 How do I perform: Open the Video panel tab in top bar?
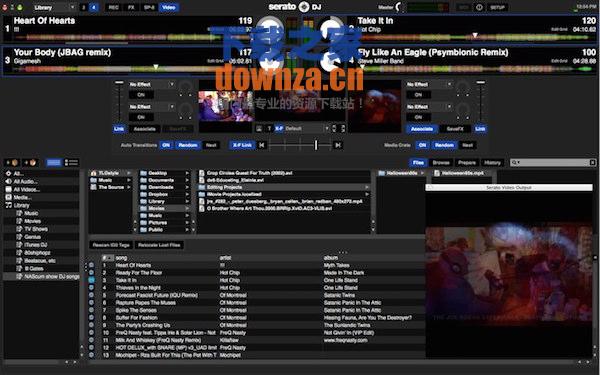[x=169, y=7]
